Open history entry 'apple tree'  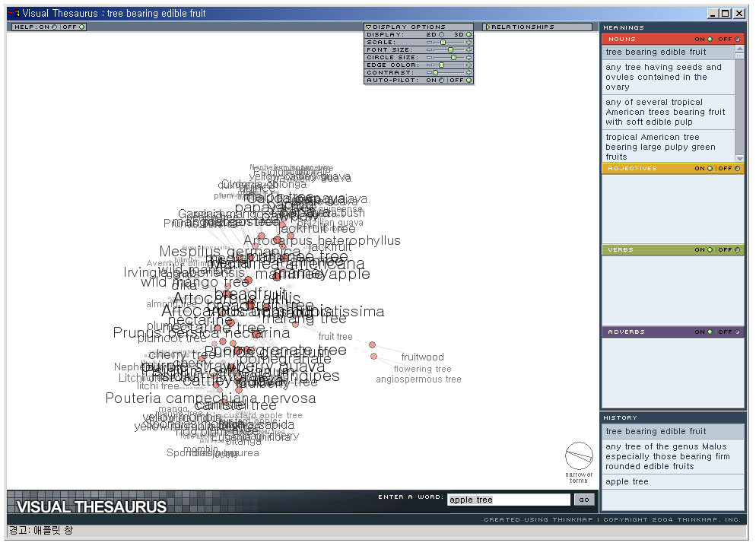click(x=672, y=481)
